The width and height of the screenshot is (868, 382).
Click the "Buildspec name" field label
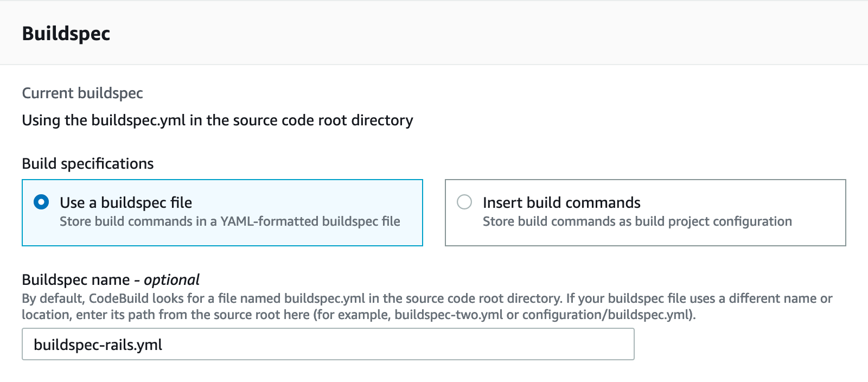pos(76,280)
